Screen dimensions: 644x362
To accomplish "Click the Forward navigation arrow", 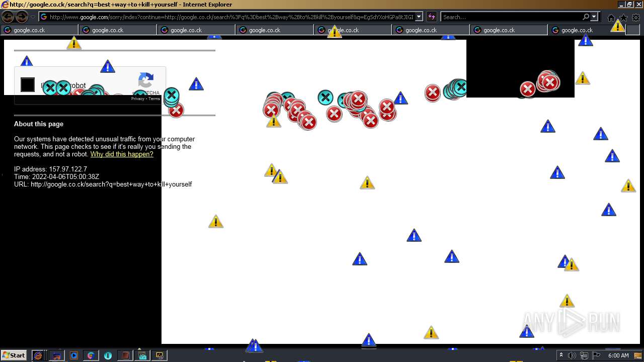I will coord(22,17).
